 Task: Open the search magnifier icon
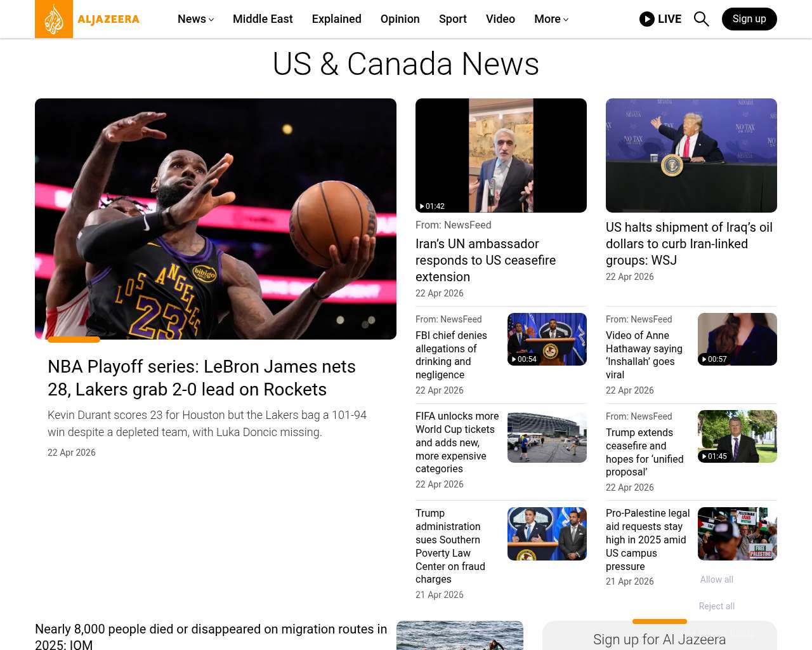[x=701, y=19]
